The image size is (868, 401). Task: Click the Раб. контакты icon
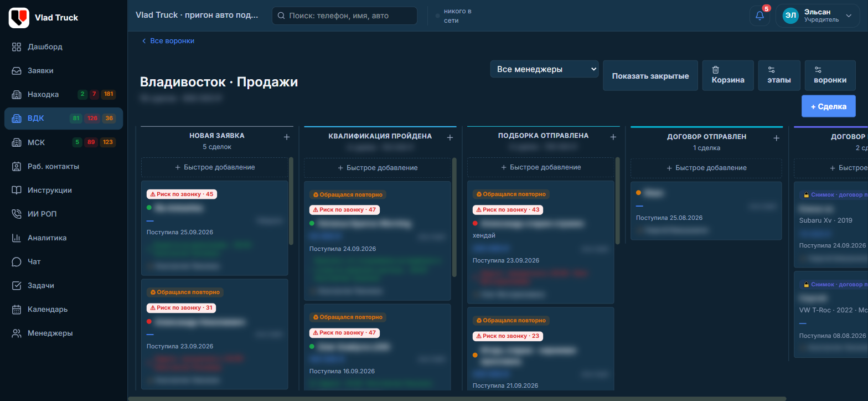[x=17, y=166]
